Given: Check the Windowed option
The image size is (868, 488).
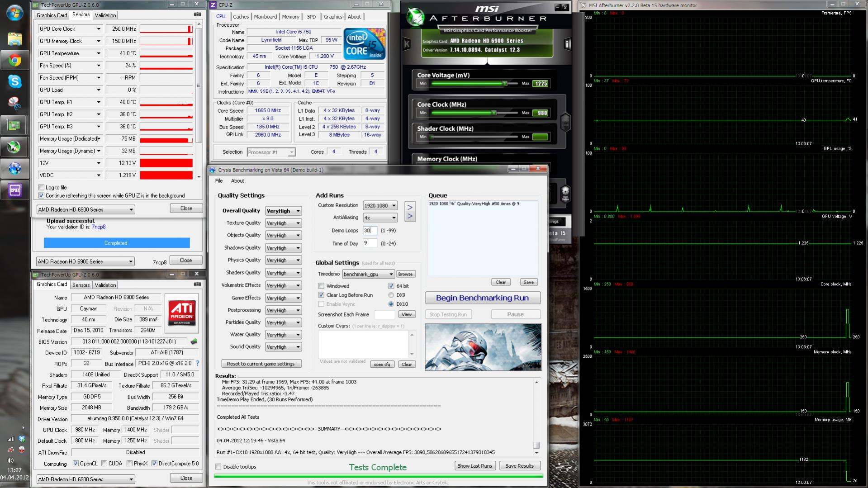Looking at the screenshot, I should coord(321,286).
